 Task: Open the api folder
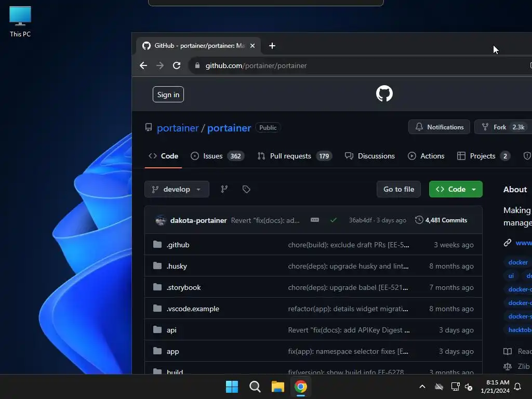click(x=171, y=330)
